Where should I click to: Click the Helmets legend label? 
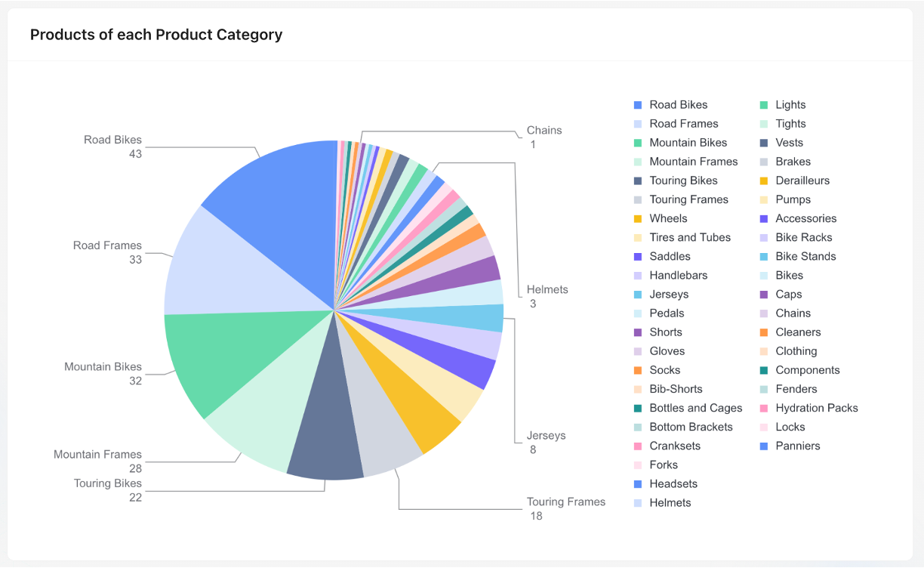pos(670,503)
